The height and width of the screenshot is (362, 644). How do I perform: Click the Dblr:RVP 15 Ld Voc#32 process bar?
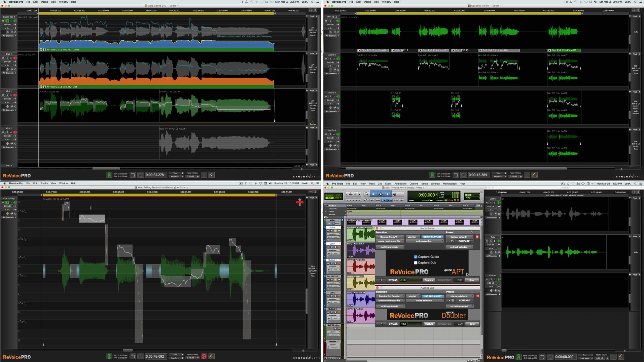coord(564,50)
